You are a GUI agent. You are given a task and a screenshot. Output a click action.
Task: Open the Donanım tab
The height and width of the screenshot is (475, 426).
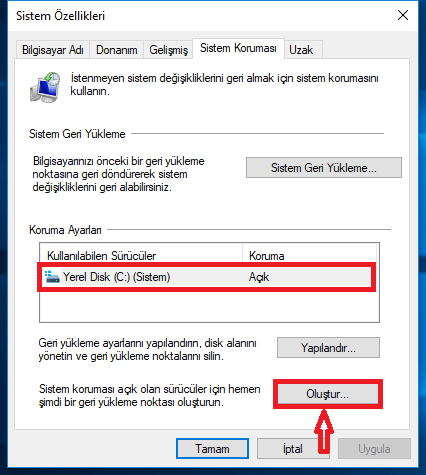116,50
